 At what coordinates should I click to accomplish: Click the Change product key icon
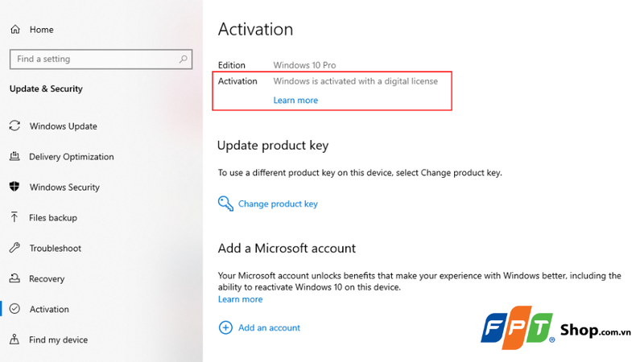tap(225, 204)
